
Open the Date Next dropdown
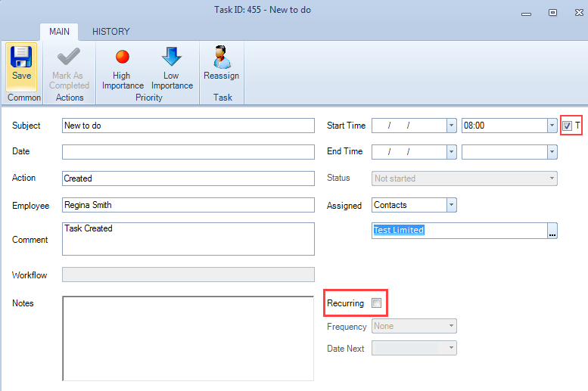(452, 348)
